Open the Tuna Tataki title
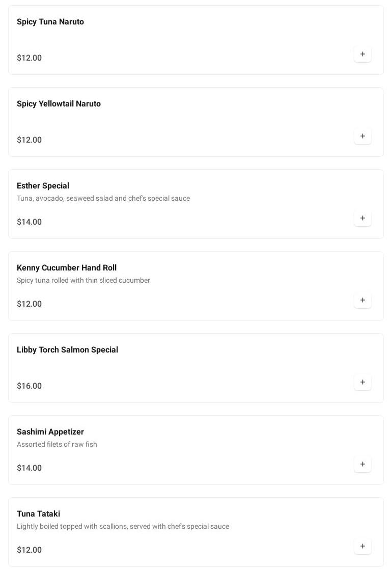Viewport: 392px width, 569px height. pyautogui.click(x=39, y=514)
